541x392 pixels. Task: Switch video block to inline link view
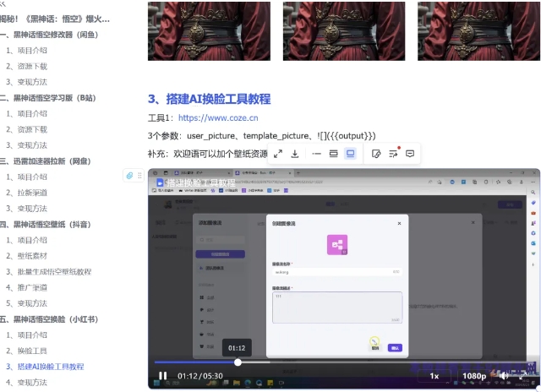click(316, 154)
